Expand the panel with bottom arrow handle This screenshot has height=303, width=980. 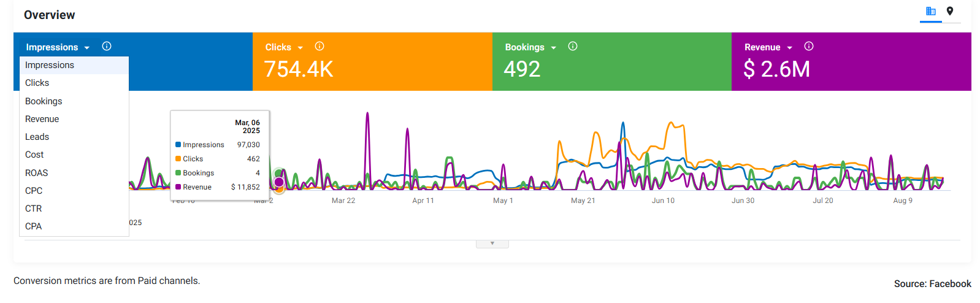pyautogui.click(x=492, y=244)
